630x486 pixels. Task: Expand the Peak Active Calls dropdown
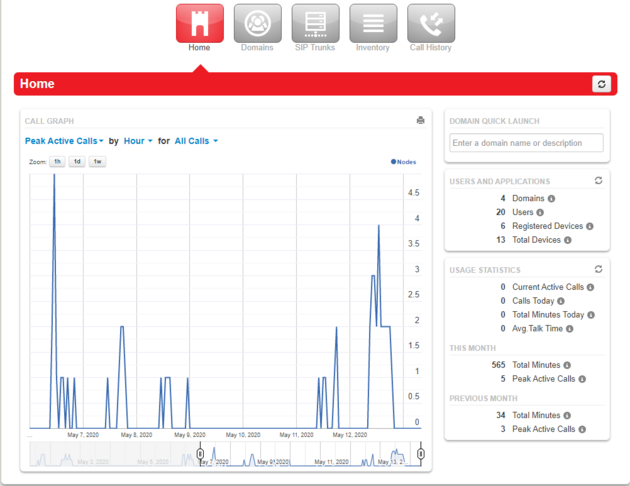tap(64, 141)
